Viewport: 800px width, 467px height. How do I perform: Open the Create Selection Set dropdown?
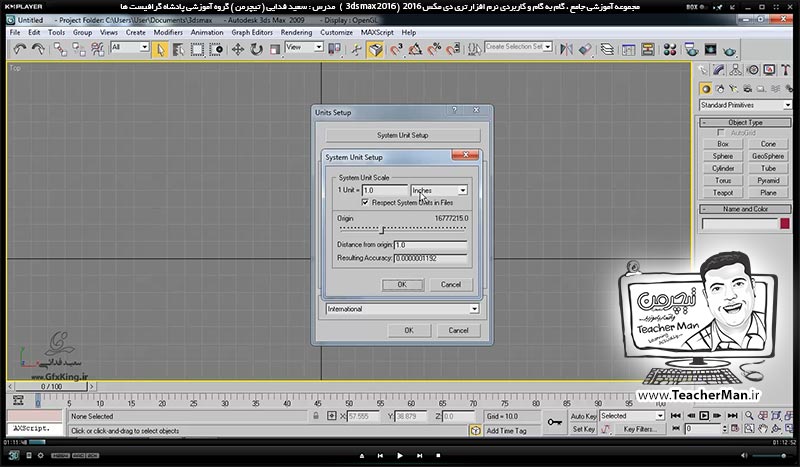(518, 46)
